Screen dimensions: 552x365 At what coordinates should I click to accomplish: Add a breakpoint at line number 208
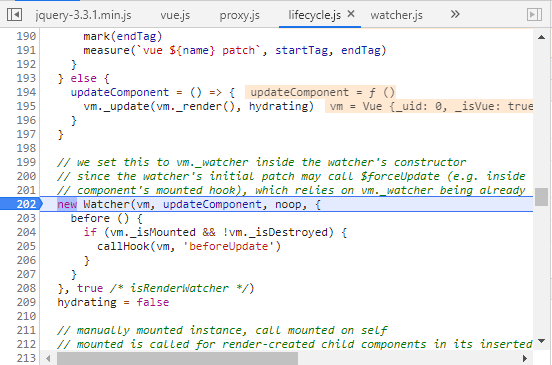[x=26, y=288]
